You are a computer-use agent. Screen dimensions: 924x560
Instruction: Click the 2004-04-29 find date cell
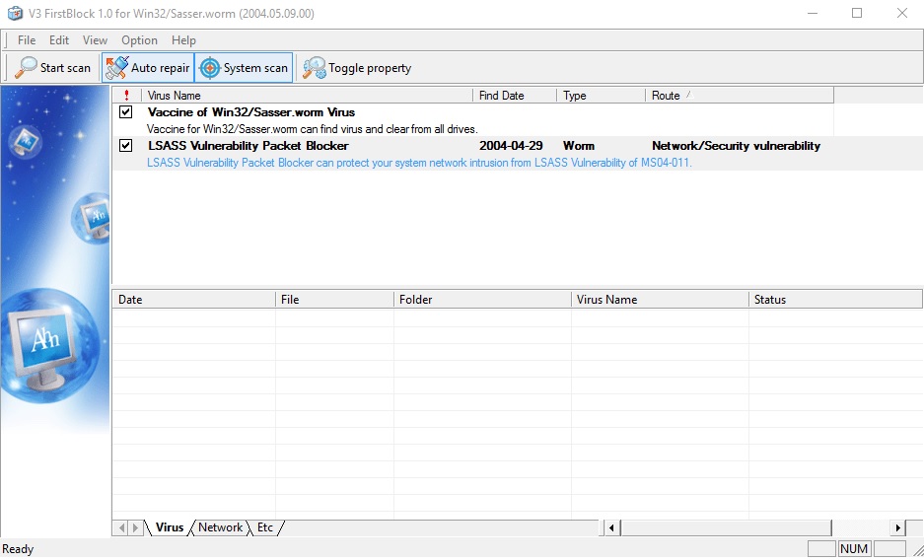click(x=511, y=146)
